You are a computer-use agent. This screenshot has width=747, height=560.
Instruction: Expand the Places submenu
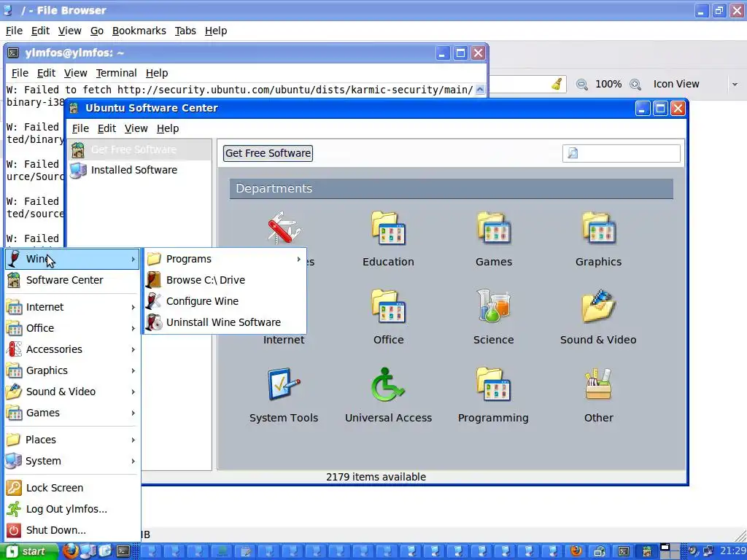click(72, 440)
